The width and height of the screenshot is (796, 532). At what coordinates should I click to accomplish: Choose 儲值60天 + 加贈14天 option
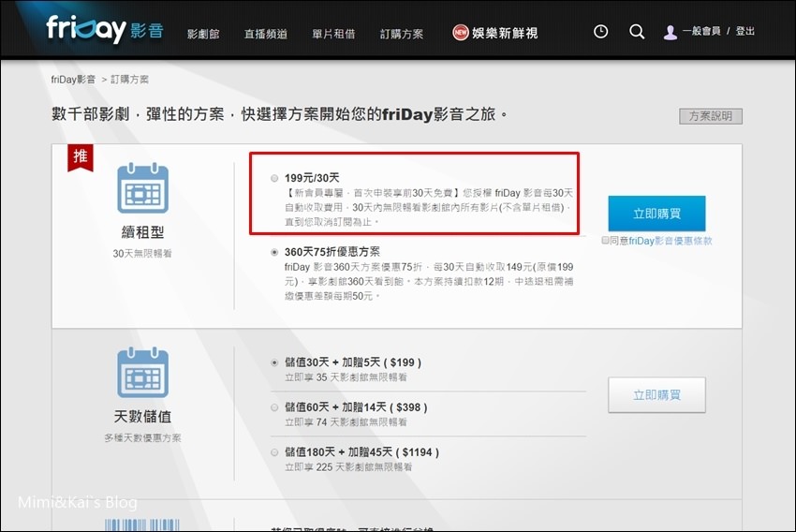click(x=273, y=407)
